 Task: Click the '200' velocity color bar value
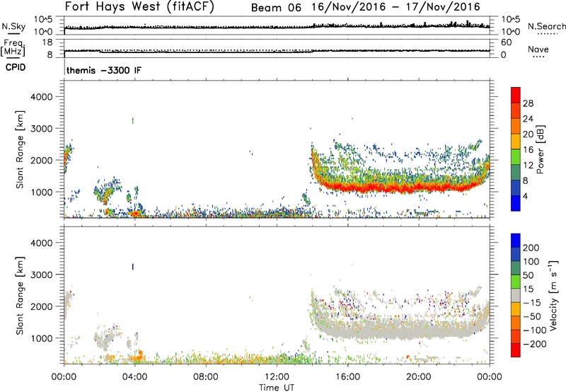tap(531, 248)
